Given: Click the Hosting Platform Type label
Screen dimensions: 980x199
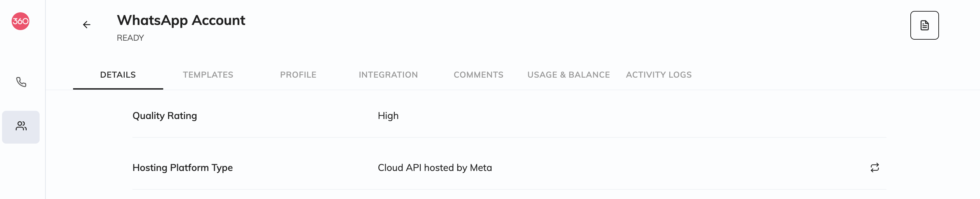Looking at the screenshot, I should click(183, 168).
